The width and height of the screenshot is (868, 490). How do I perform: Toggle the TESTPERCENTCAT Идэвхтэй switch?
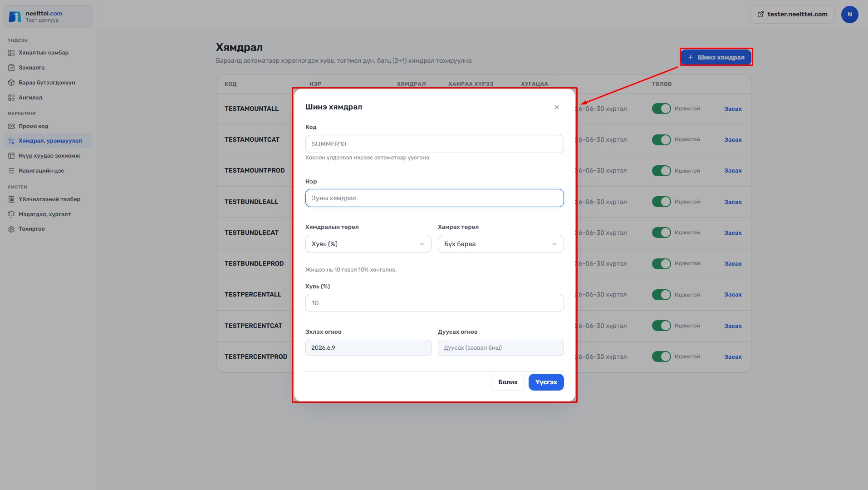pos(661,326)
